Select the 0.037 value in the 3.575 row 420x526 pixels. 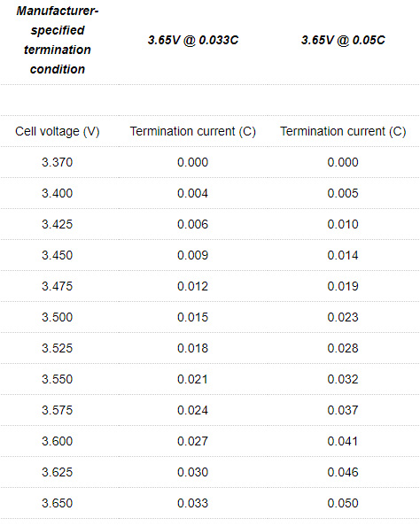click(343, 410)
